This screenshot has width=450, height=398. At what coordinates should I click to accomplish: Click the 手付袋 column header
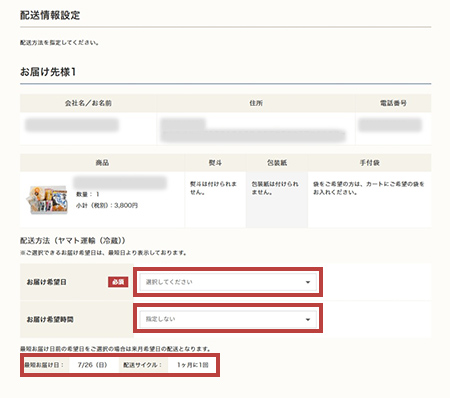[x=369, y=163]
